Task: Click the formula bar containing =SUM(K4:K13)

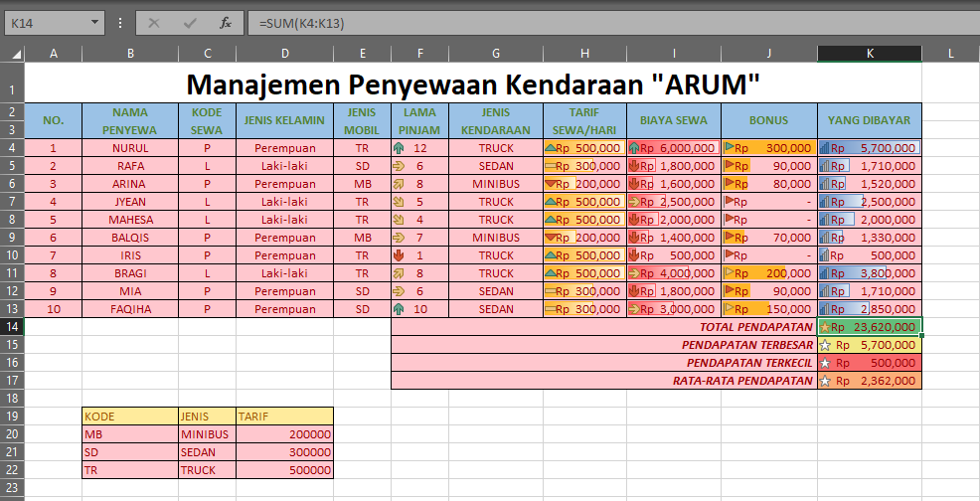Action: (x=612, y=23)
